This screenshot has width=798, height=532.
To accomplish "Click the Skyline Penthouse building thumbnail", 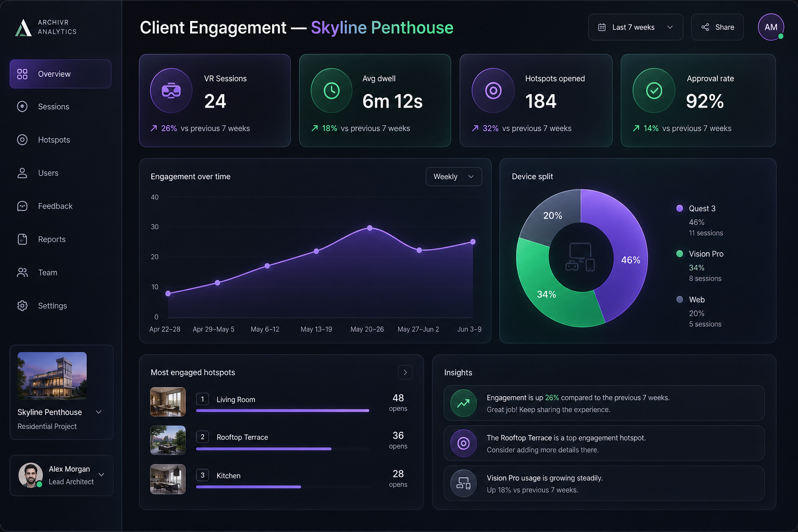I will [x=52, y=376].
